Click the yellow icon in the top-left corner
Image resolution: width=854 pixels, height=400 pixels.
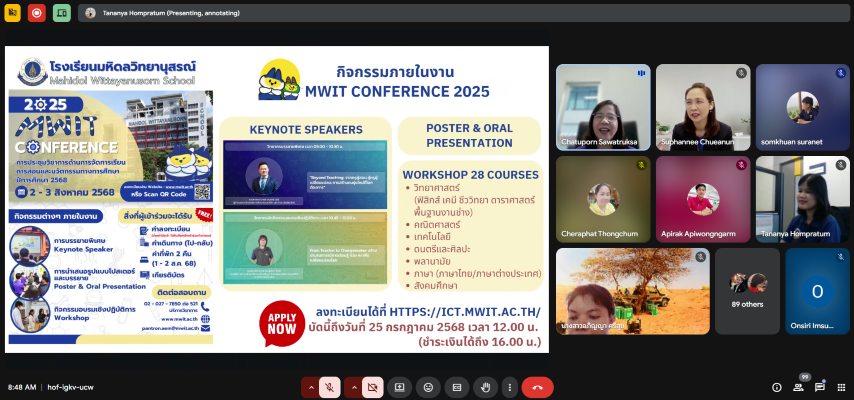pos(12,13)
